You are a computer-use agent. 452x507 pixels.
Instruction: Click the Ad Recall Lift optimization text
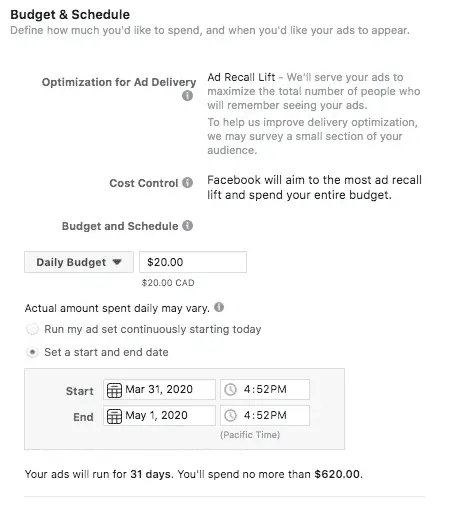click(241, 77)
